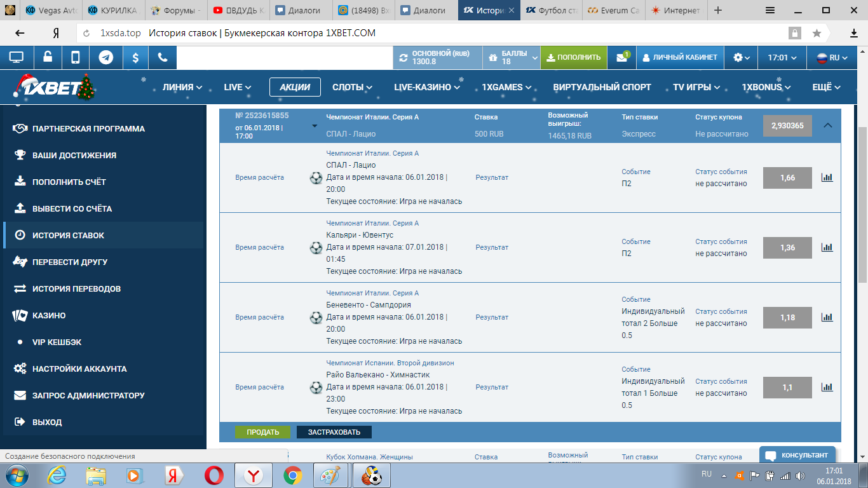Click the unlocked padlock icon

48,57
